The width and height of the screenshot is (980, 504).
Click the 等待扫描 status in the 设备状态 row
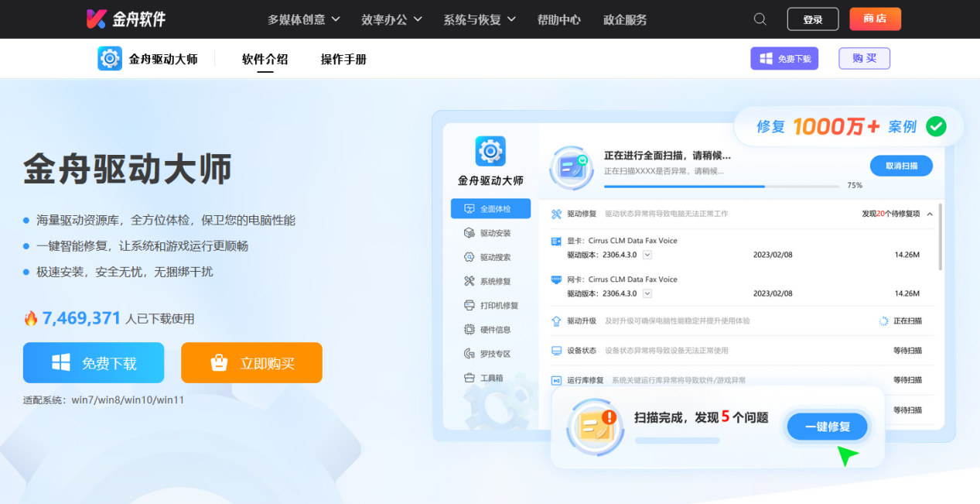pyautogui.click(x=907, y=351)
